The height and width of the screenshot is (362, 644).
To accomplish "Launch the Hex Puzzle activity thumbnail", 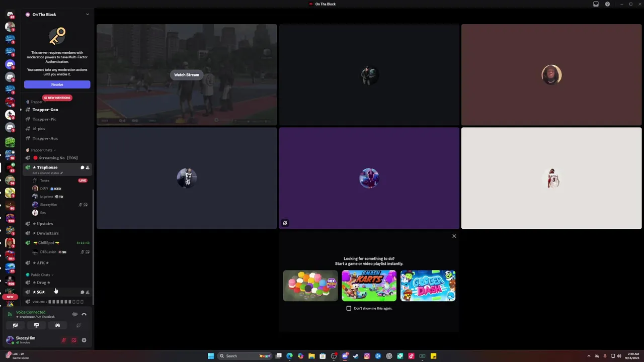I will coord(310,286).
